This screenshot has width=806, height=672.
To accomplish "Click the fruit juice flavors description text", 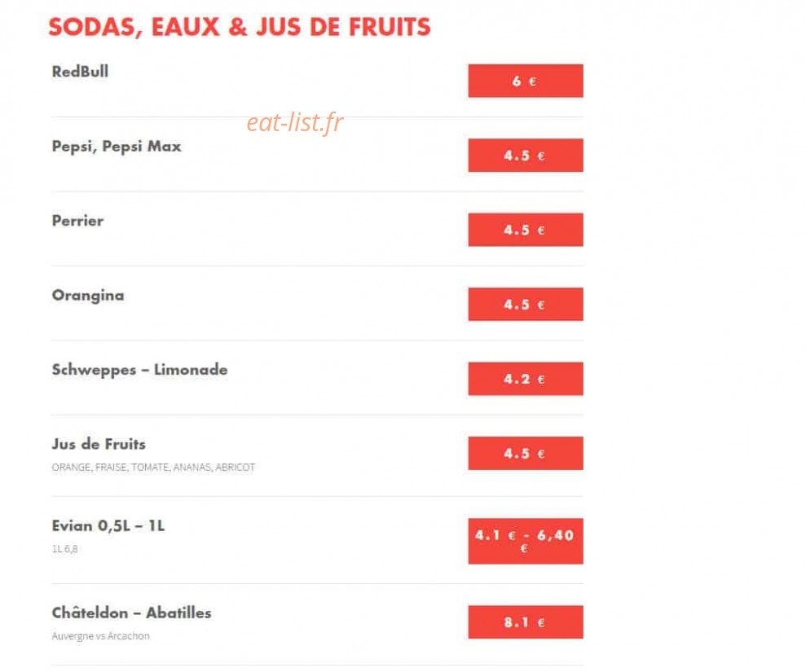I will (153, 467).
